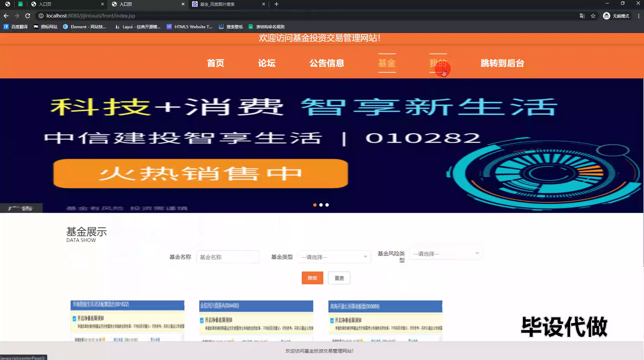Viewport: 644px width, 360px height.
Task: Bookmark this page with the star icon
Action: click(x=593, y=16)
